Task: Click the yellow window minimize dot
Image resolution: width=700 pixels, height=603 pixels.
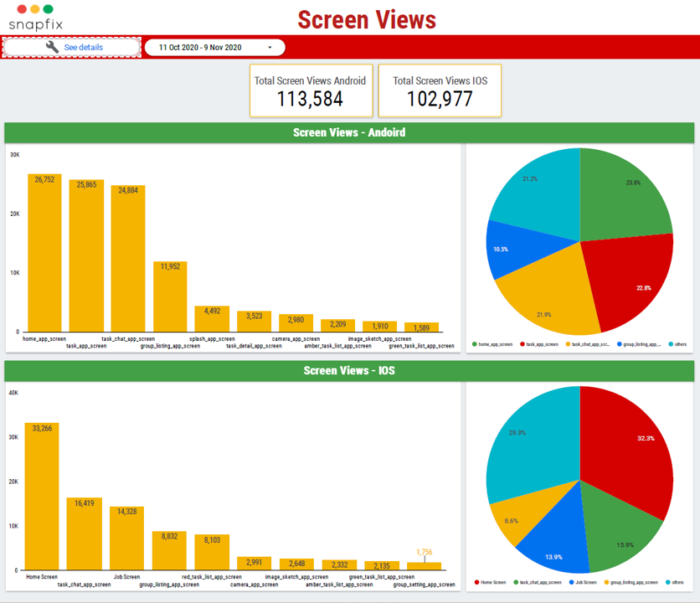Action: coord(35,9)
